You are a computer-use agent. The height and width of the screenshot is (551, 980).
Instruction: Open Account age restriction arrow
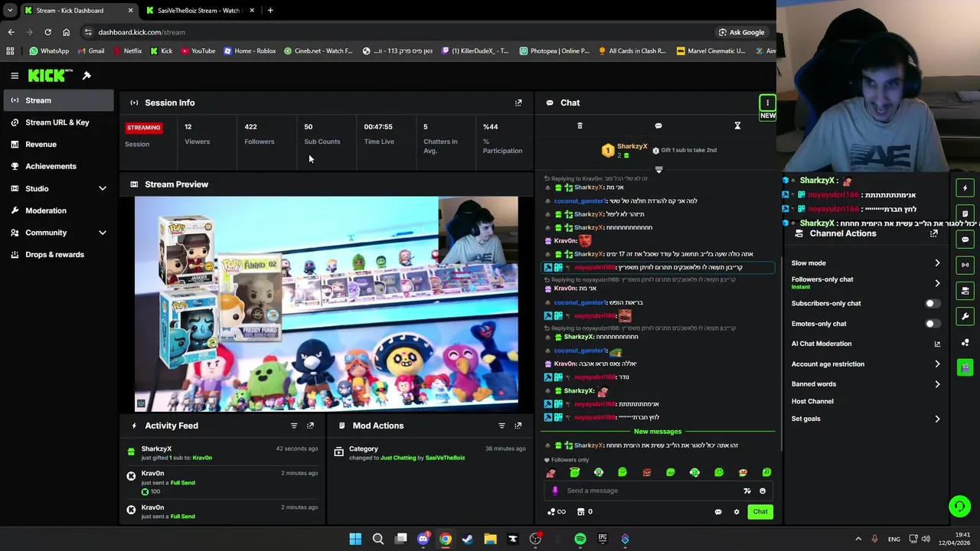937,364
